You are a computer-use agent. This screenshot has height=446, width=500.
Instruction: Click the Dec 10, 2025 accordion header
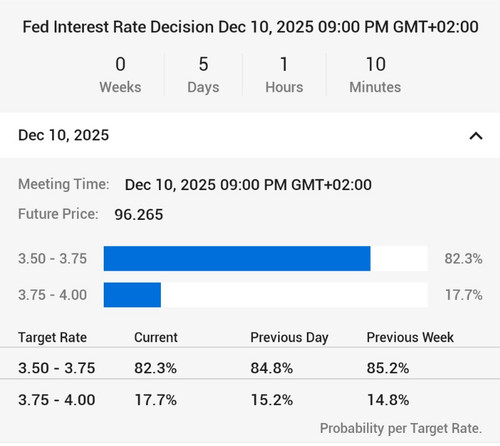(x=250, y=135)
